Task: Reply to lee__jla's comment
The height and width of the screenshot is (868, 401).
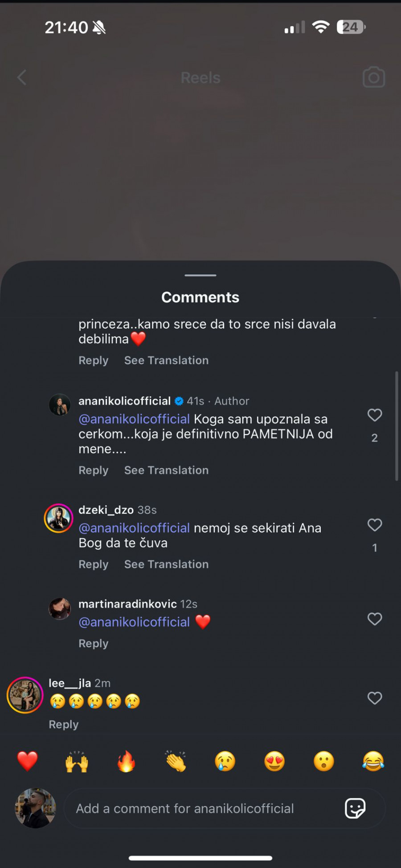Action: click(63, 724)
